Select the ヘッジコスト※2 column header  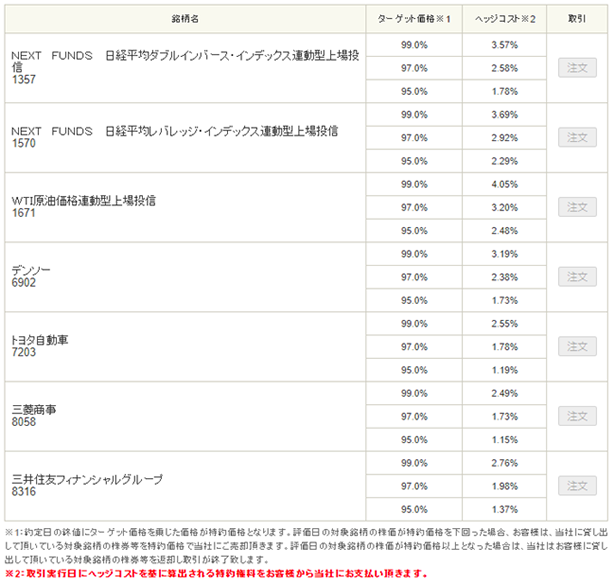tap(504, 19)
